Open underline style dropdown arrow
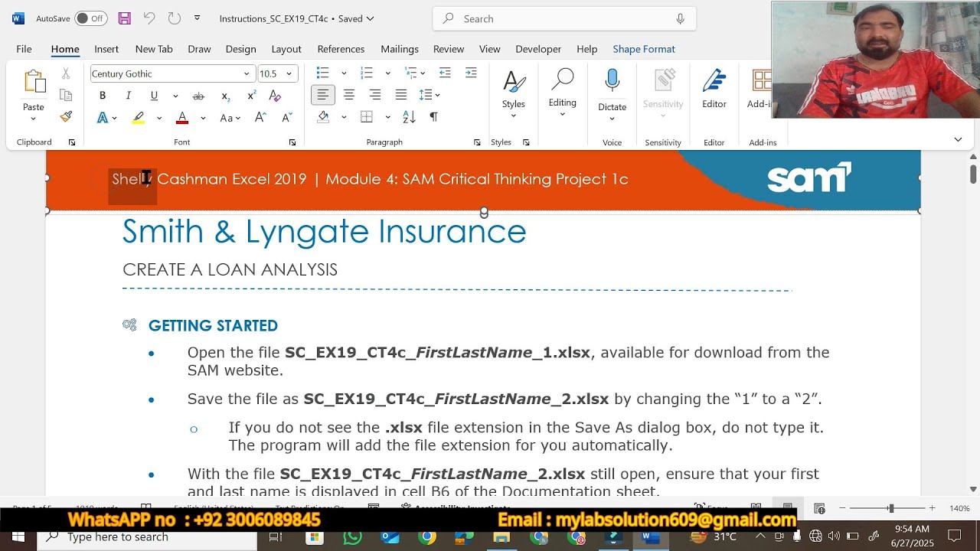The width and height of the screenshot is (980, 551). [175, 96]
